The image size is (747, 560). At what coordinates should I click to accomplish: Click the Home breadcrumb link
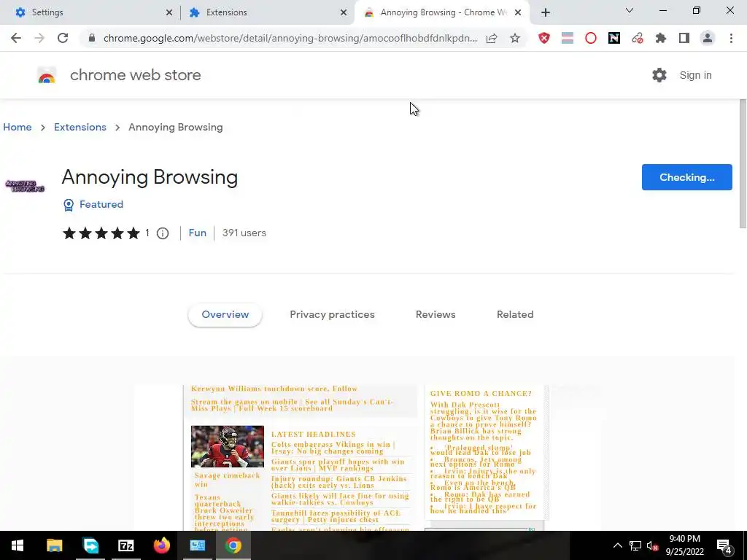point(18,127)
